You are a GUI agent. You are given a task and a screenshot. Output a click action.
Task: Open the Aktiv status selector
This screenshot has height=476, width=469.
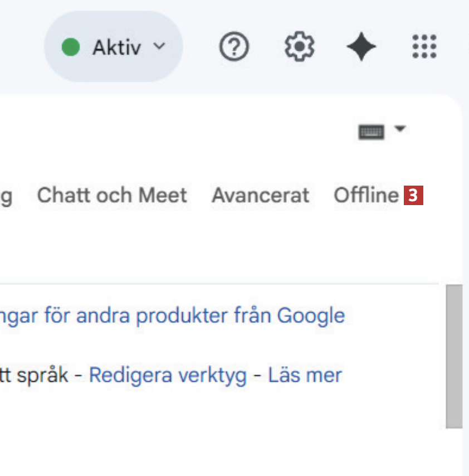click(114, 47)
